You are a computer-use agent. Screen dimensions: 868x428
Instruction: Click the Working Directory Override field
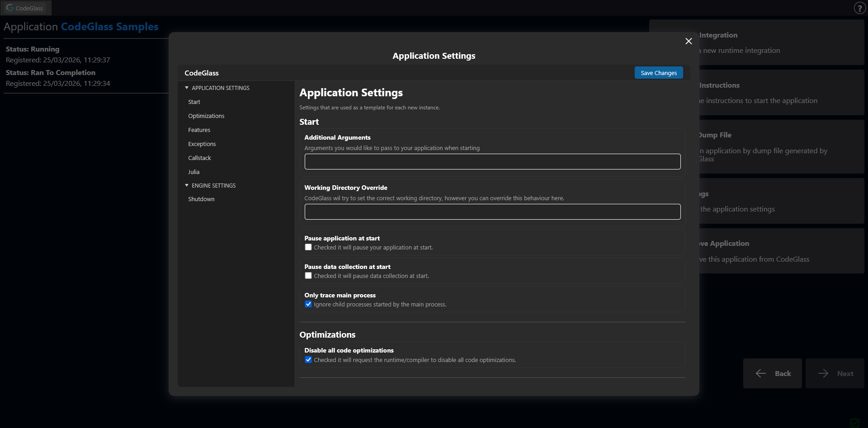(492, 212)
